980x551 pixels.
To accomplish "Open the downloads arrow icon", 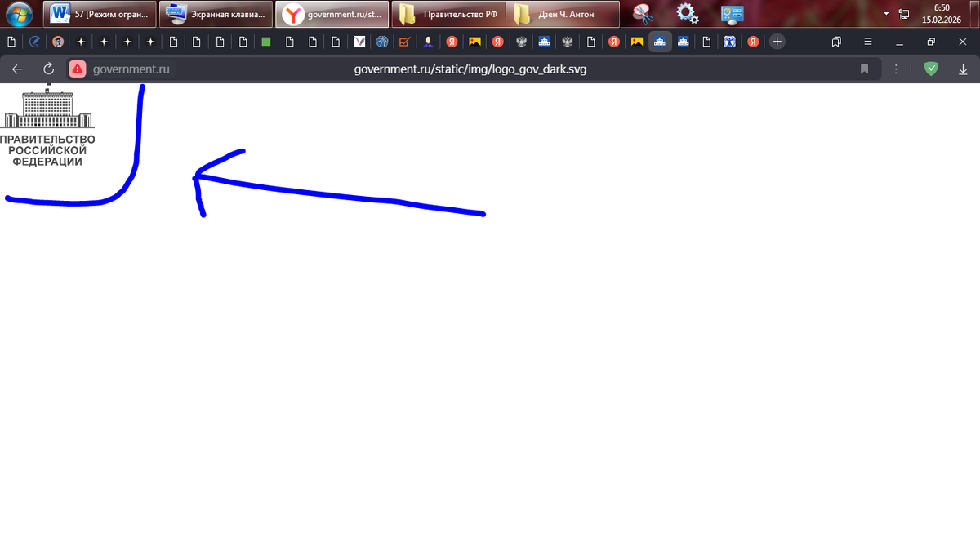I will (963, 69).
